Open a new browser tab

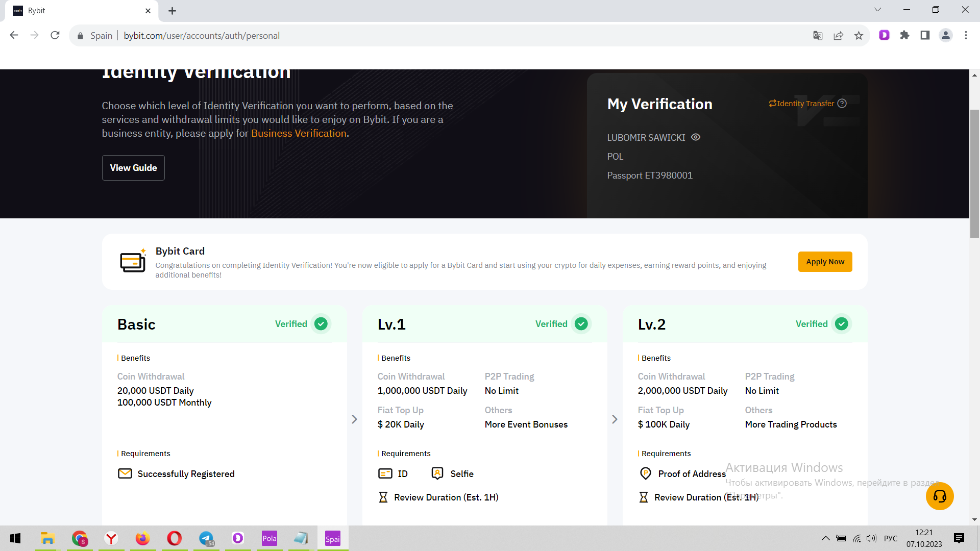coord(172,11)
